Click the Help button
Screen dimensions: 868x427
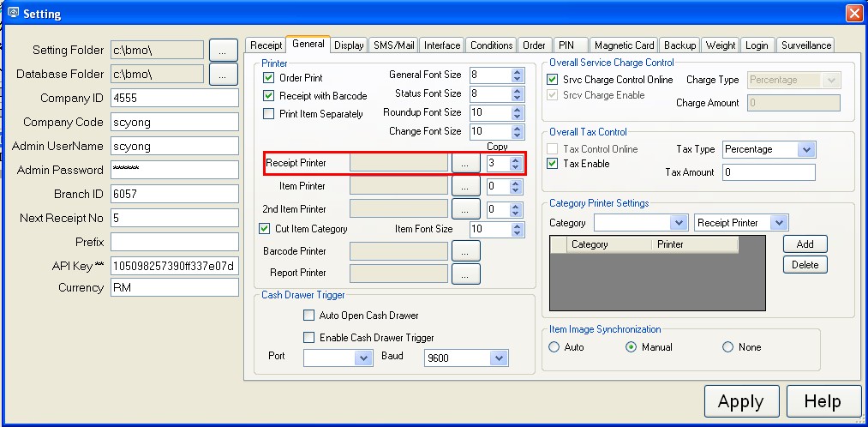point(823,401)
